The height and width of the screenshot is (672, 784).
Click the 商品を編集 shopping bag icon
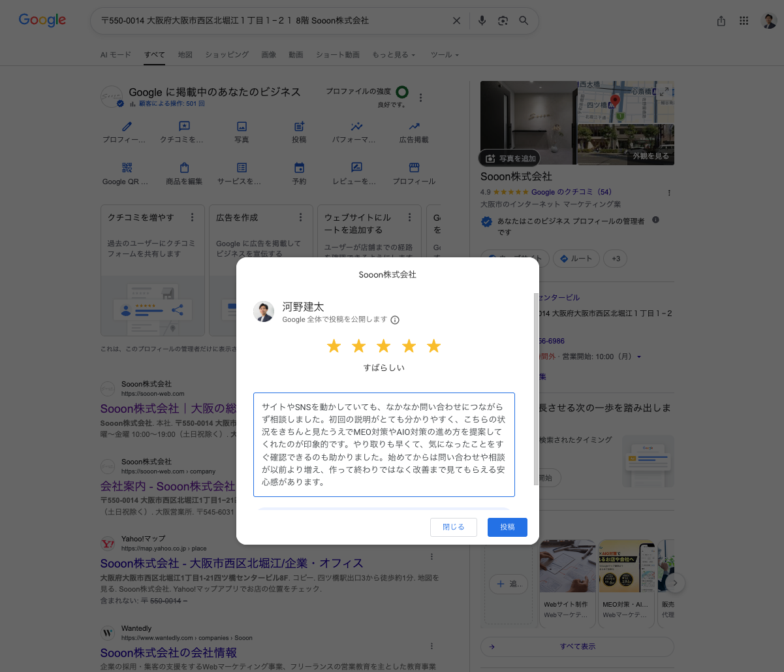click(x=184, y=168)
